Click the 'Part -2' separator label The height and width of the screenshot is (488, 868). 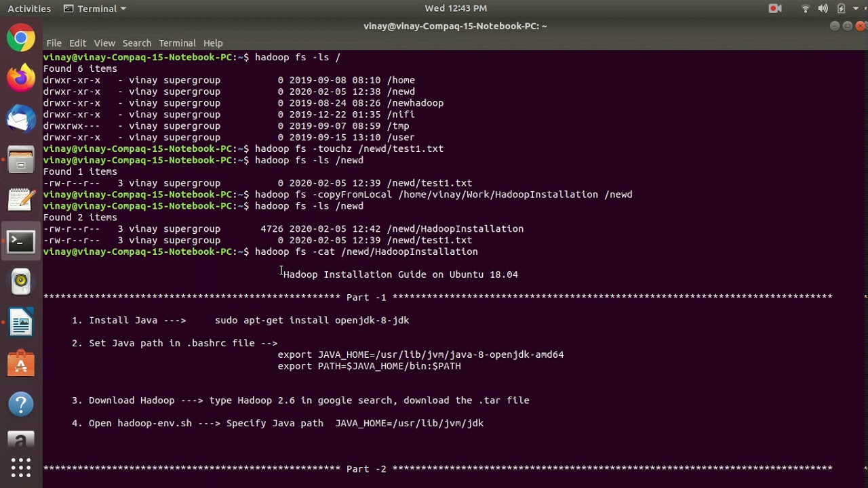(366, 469)
